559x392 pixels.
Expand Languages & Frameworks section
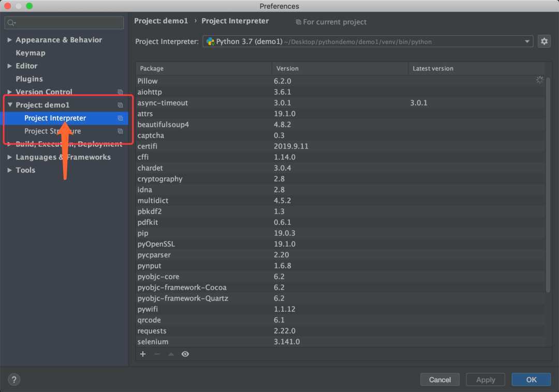point(10,157)
